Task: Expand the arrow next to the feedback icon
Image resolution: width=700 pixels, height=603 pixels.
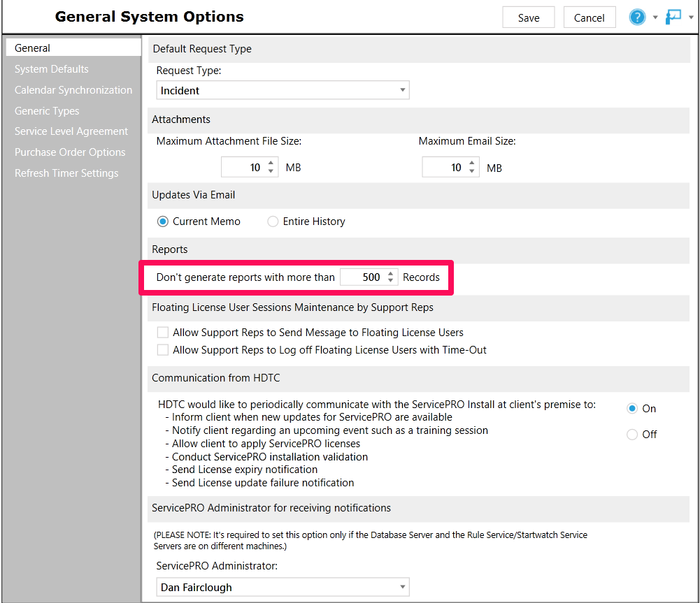Action: point(691,17)
